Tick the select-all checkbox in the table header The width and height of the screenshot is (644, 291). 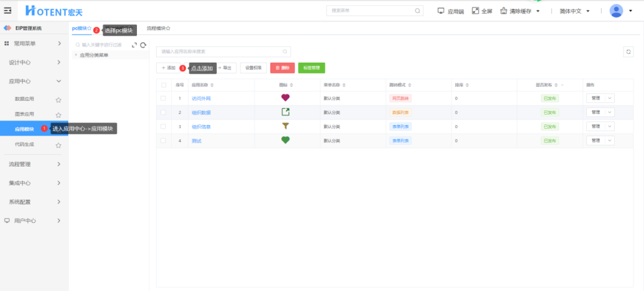164,85
